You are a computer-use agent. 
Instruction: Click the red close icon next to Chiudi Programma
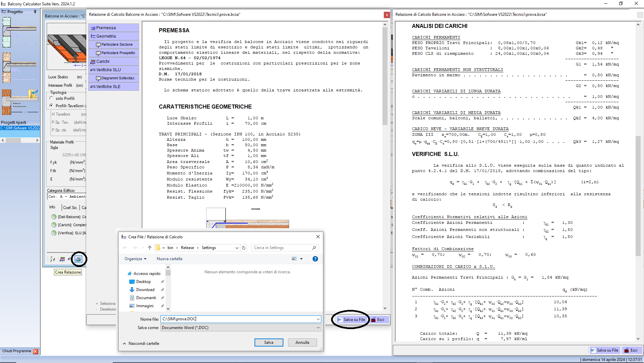point(36,351)
